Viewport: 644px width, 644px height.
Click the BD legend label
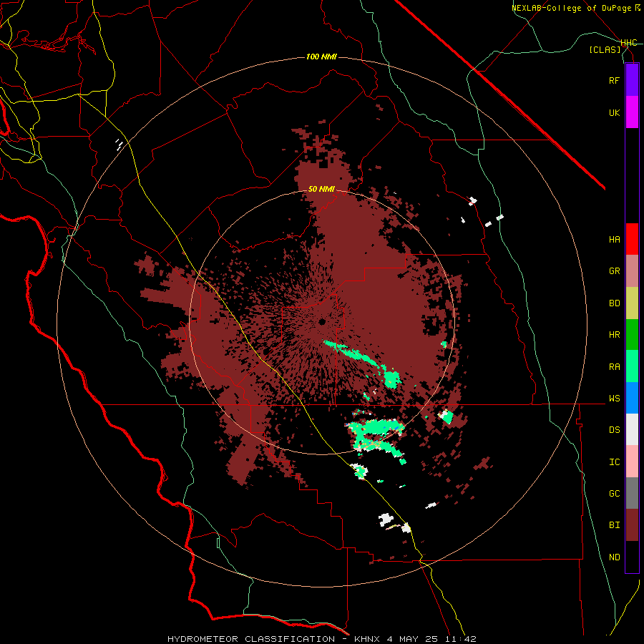tap(614, 303)
